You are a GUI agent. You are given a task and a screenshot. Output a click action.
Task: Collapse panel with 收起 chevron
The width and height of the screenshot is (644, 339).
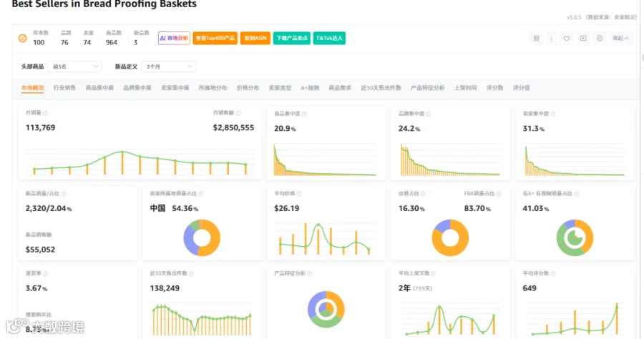point(620,38)
